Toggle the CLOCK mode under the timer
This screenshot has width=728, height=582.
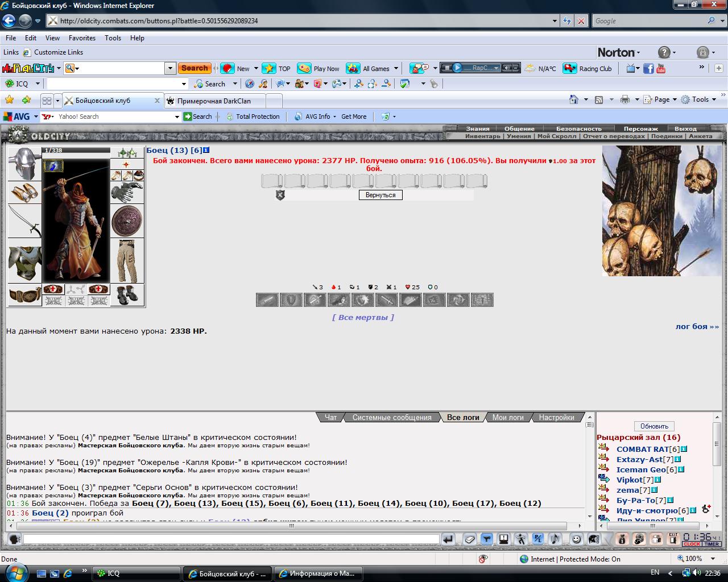692,544
